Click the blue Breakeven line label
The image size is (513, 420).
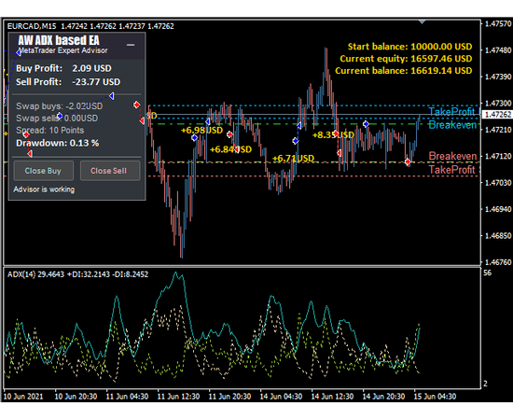coord(452,125)
